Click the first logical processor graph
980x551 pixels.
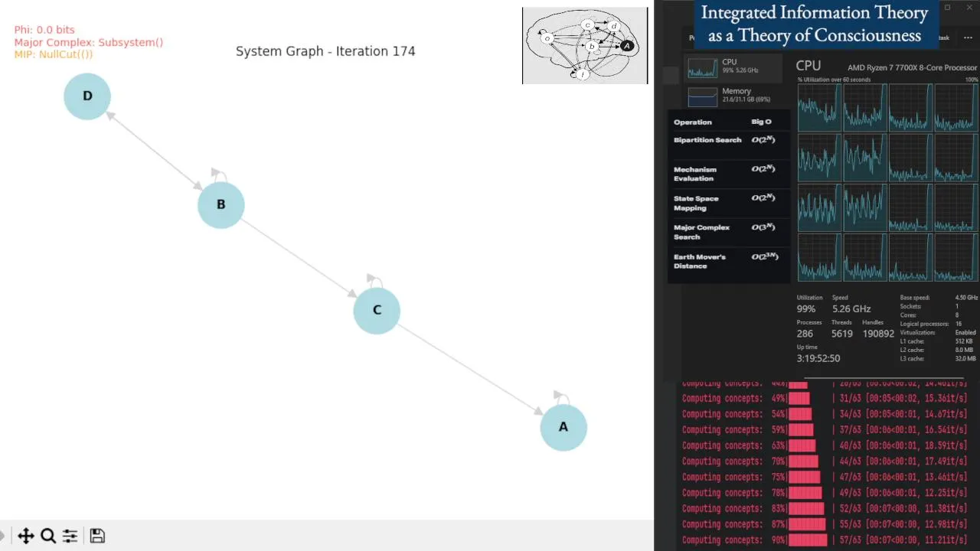819,108
